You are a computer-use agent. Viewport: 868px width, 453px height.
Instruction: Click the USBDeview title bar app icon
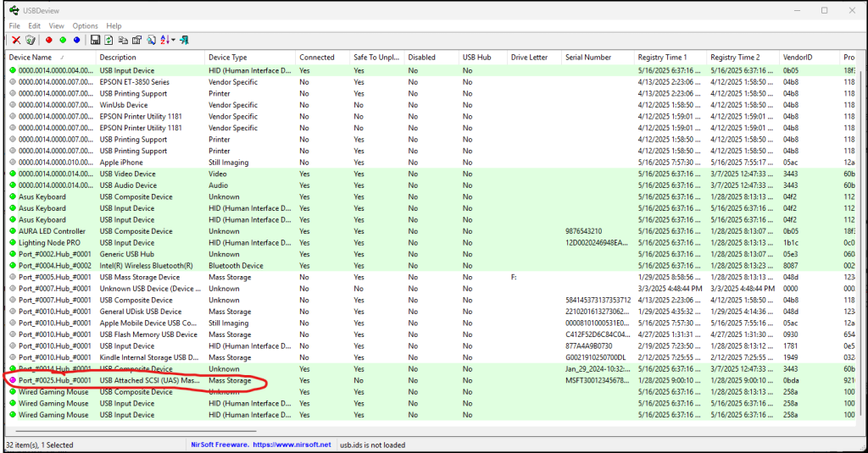[x=14, y=10]
